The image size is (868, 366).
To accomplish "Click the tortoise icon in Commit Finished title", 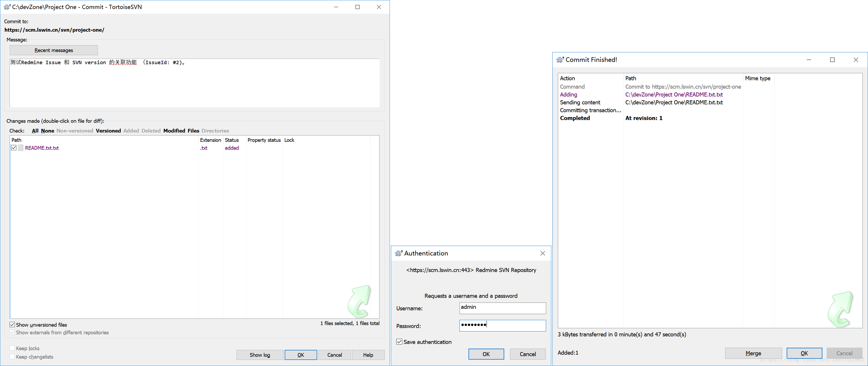I will pyautogui.click(x=560, y=60).
